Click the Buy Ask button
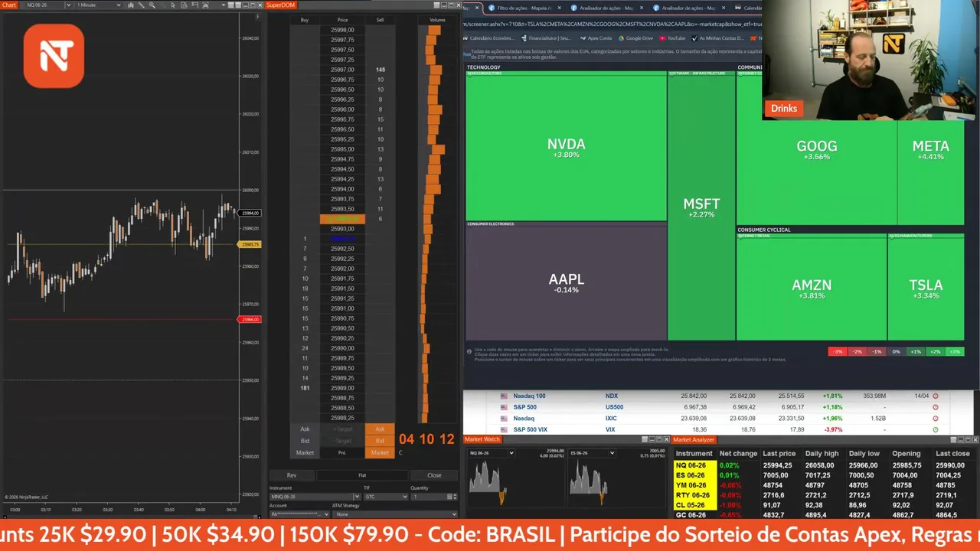The image size is (980, 551). tap(305, 429)
